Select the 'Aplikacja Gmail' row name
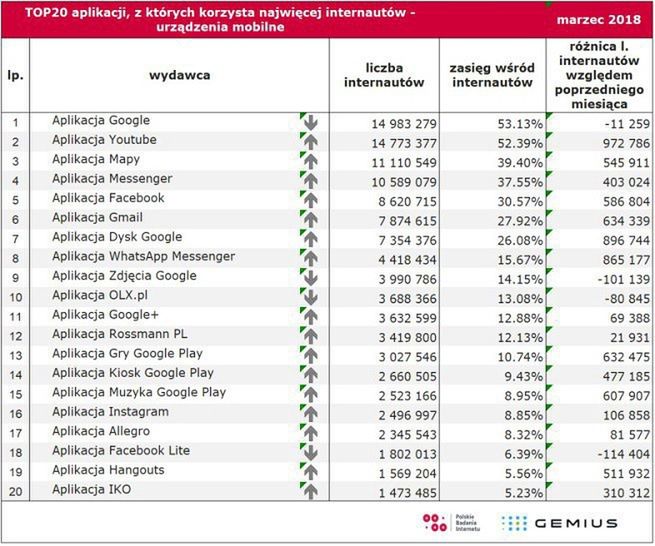The image size is (655, 546). (x=97, y=218)
